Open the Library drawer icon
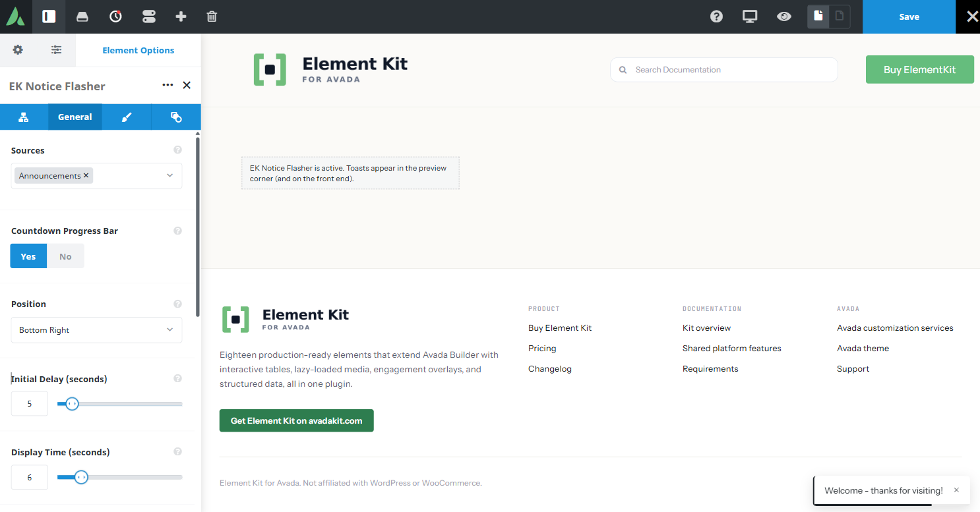The height and width of the screenshot is (512, 980). [82, 16]
